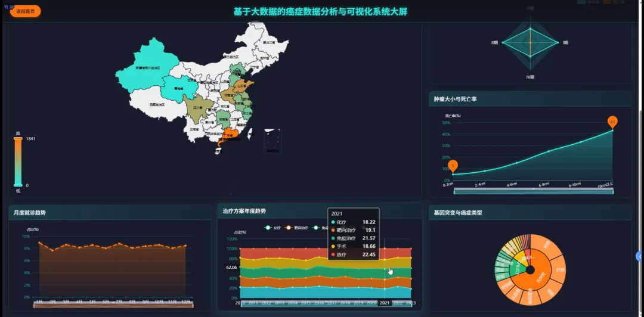Click the zoom slider under monthly trend chart
The width and height of the screenshot is (644, 317).
pyautogui.click(x=113, y=304)
